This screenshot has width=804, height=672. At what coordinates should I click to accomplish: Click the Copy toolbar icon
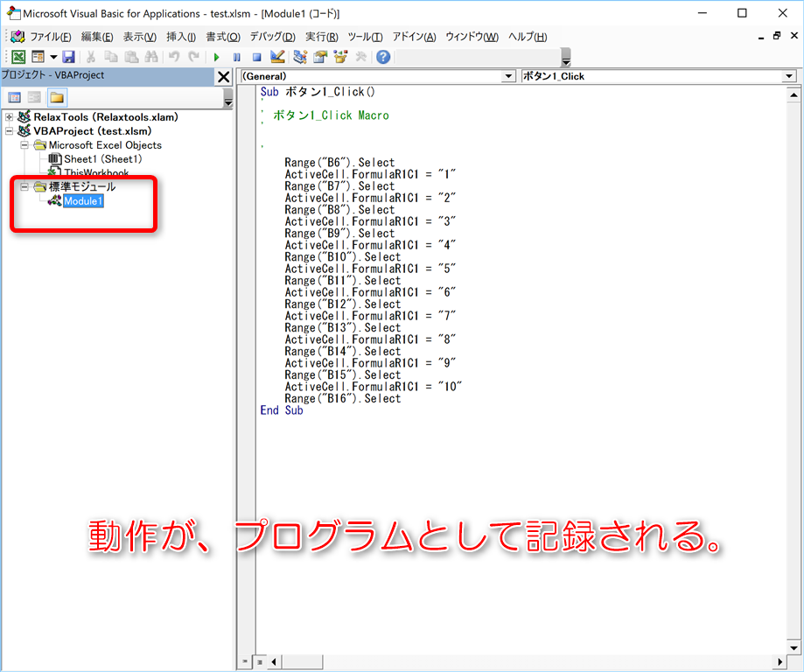click(111, 57)
